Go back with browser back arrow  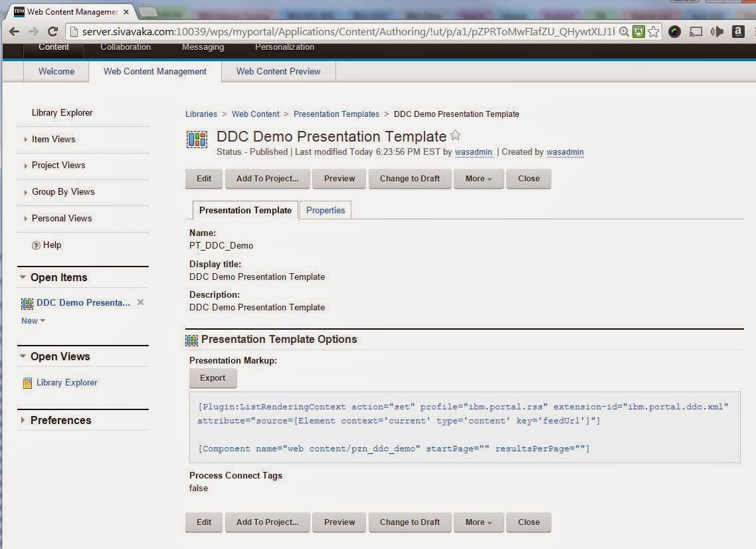click(14, 32)
